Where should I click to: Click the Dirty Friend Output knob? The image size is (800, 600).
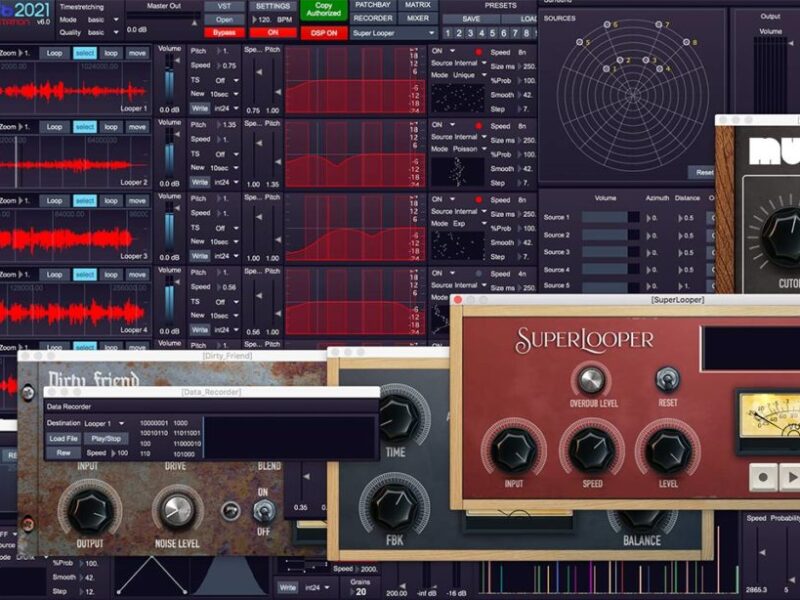click(x=91, y=512)
